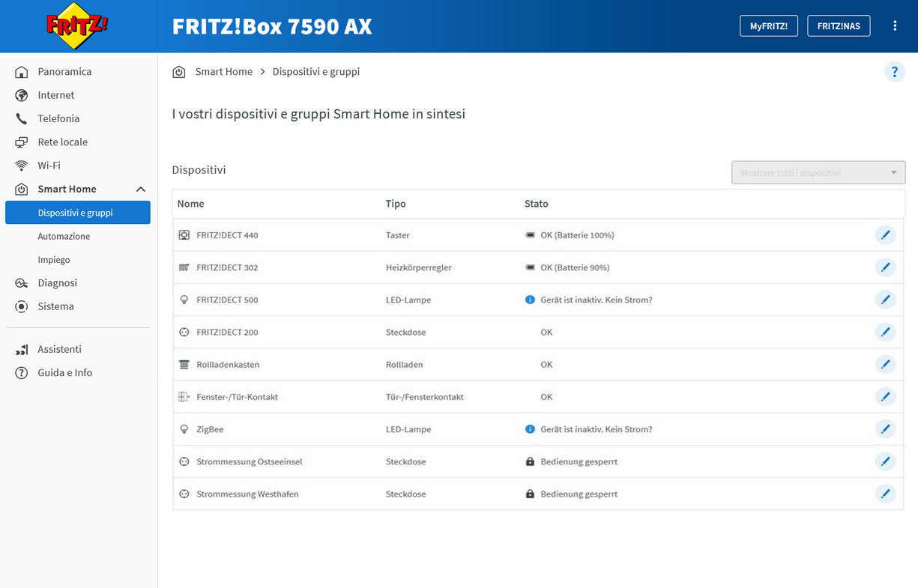Click the MyFRITZ! button

[769, 26]
